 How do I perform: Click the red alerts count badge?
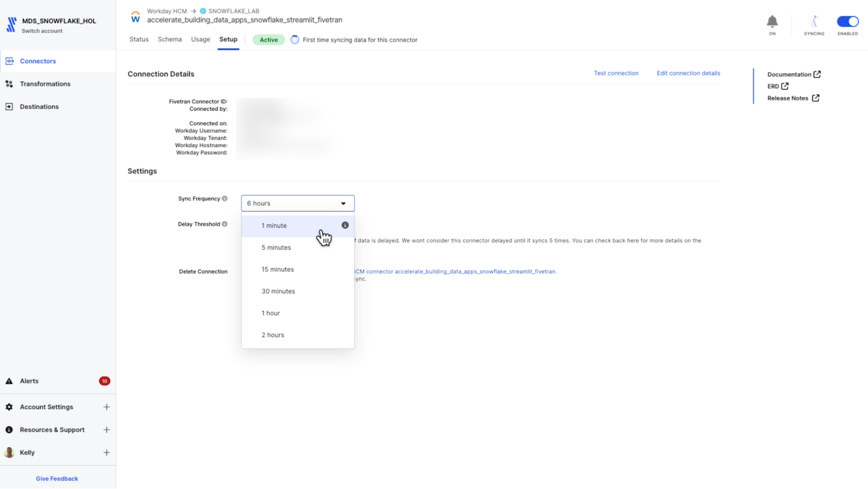[x=104, y=381]
